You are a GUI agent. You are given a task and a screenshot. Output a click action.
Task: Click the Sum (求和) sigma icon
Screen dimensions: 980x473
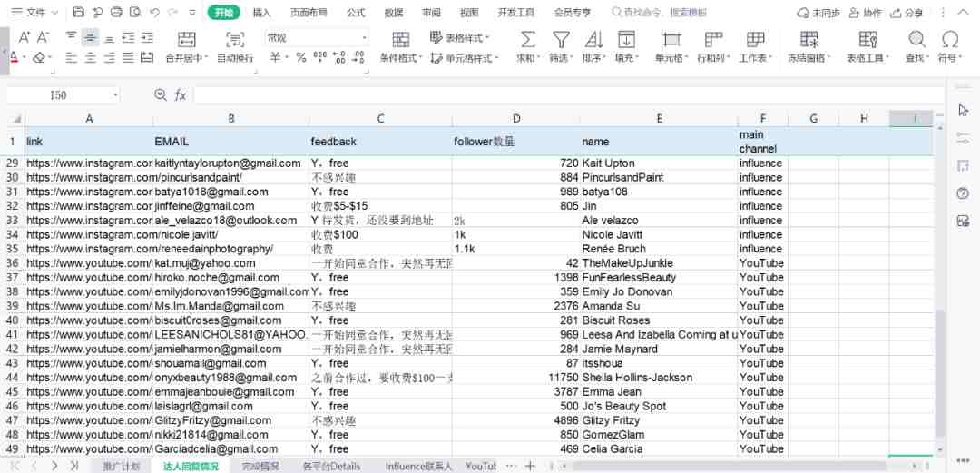(527, 40)
